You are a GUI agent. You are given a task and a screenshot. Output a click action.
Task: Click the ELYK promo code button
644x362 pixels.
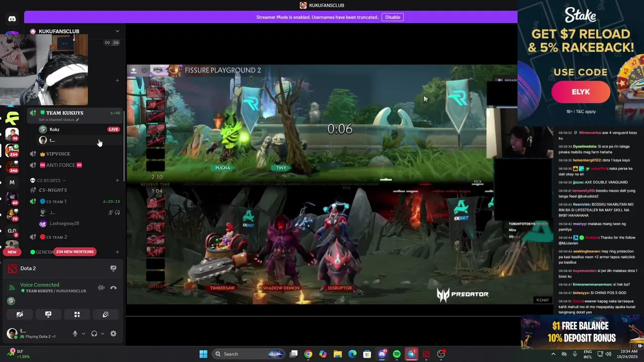(581, 92)
